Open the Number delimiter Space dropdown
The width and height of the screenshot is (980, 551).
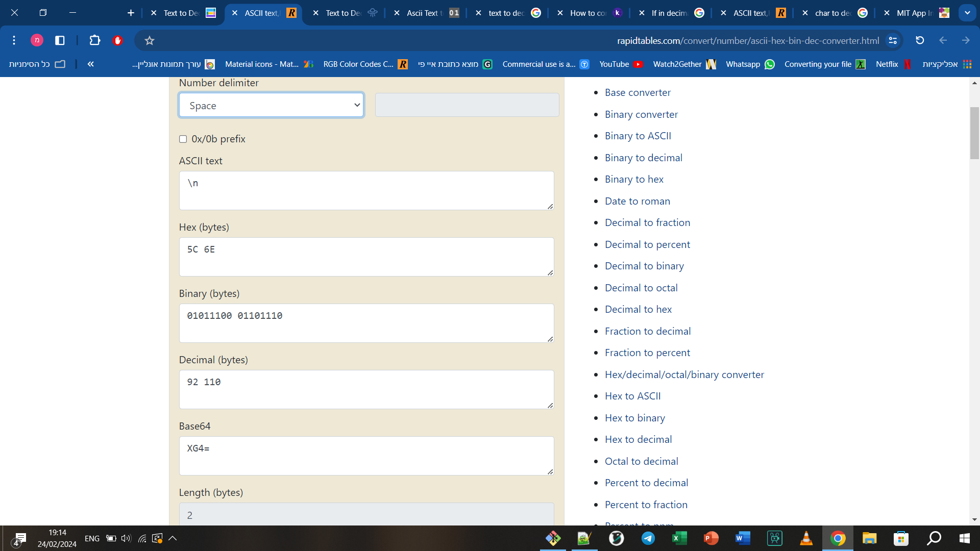[x=271, y=106]
